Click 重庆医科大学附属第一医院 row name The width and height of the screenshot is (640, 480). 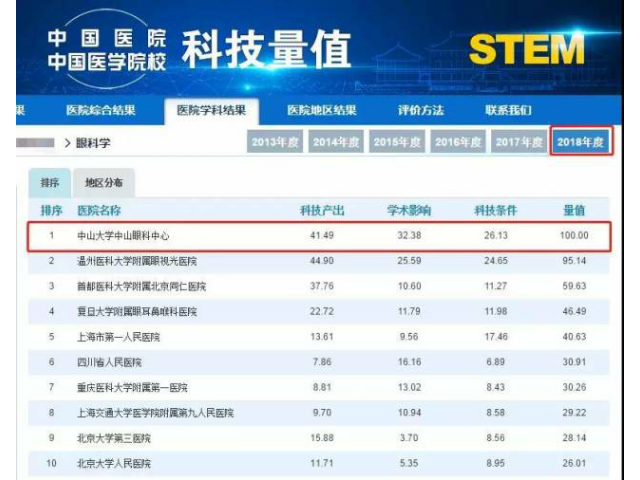pyautogui.click(x=132, y=388)
